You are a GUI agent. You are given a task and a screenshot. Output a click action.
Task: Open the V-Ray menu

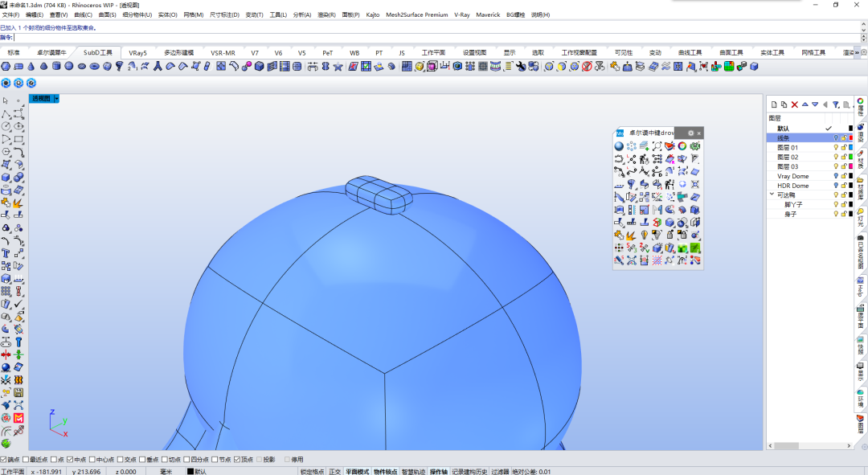pos(461,15)
